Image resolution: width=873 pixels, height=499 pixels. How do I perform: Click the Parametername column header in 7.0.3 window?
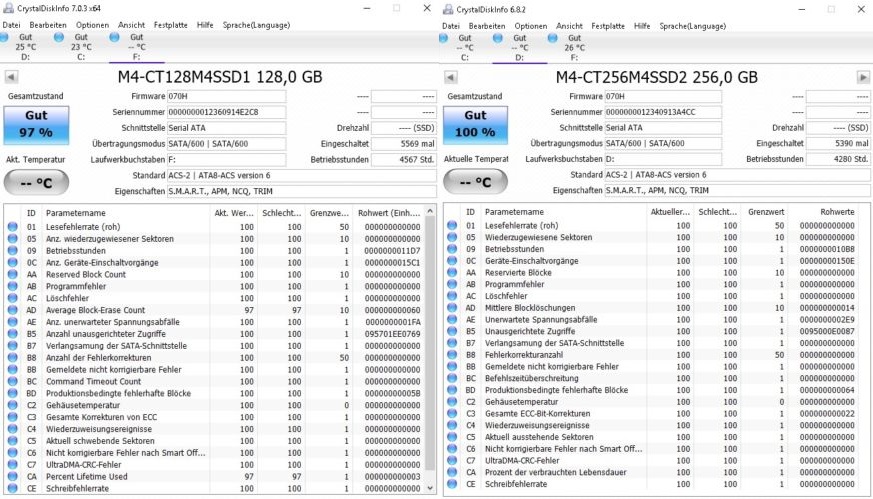point(125,213)
